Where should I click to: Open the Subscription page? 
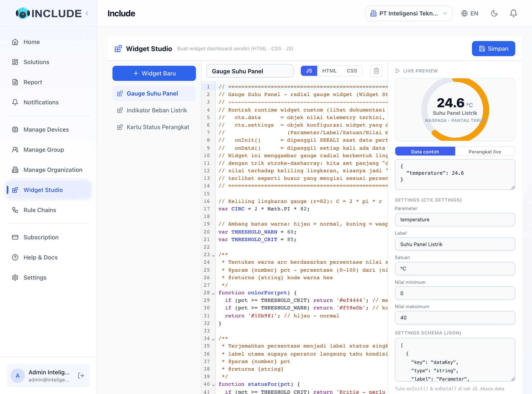pyautogui.click(x=48, y=237)
